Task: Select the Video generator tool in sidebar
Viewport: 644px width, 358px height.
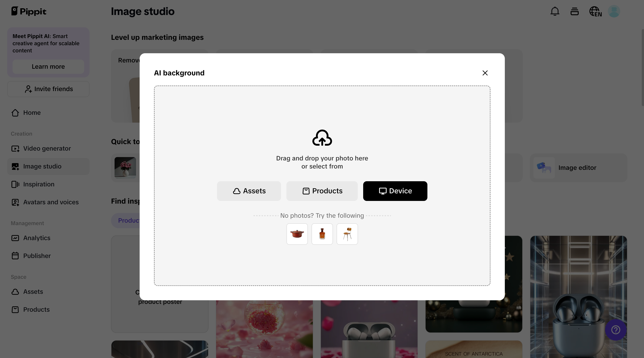Action: [x=47, y=148]
